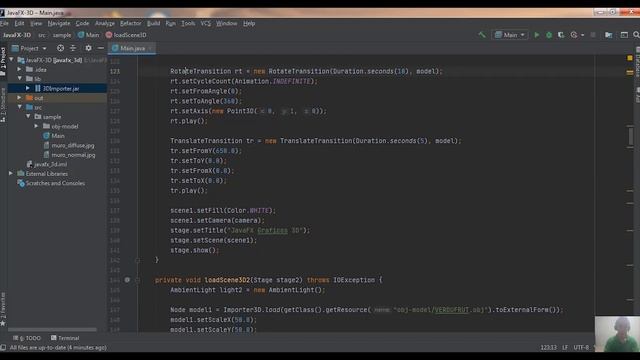
Task: Select Scratches and Consoles node
Action: [51, 183]
